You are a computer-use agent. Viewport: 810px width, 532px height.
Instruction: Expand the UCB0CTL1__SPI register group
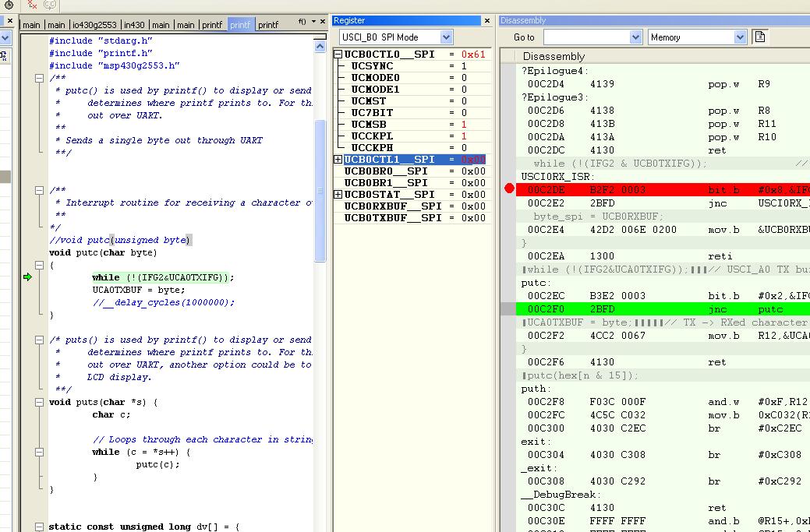click(338, 160)
